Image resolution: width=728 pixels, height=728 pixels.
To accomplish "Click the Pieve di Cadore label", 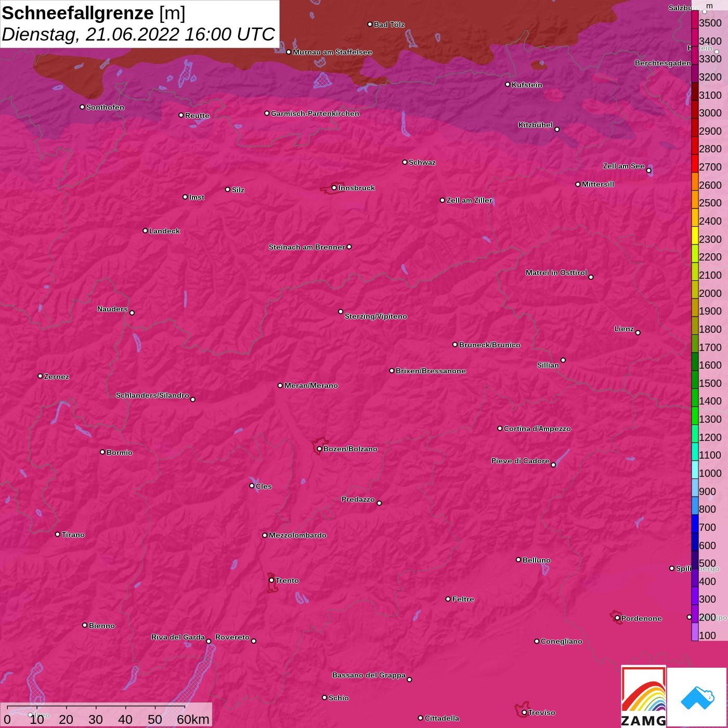I will click(x=521, y=461).
